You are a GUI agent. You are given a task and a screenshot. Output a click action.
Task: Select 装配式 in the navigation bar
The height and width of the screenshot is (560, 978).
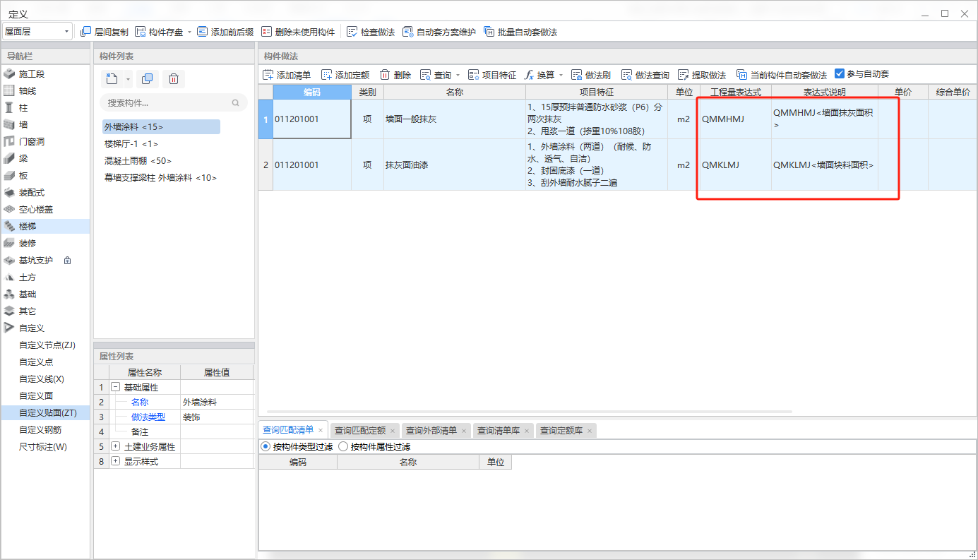[45, 192]
